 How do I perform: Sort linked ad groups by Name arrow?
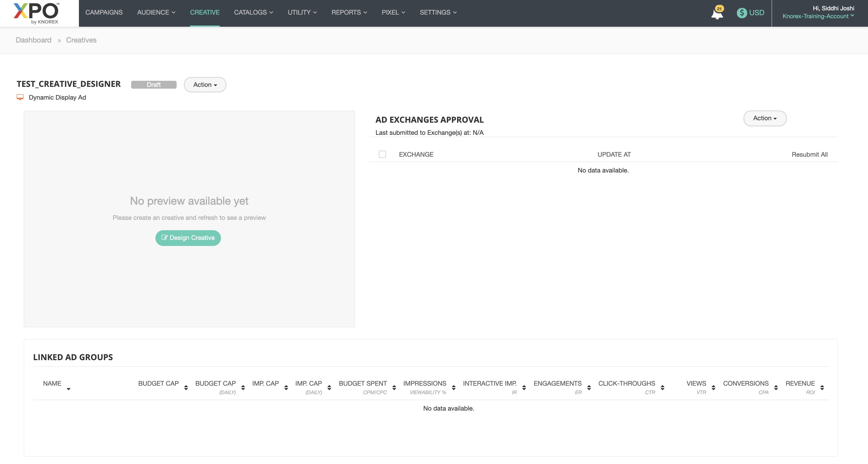[68, 389]
